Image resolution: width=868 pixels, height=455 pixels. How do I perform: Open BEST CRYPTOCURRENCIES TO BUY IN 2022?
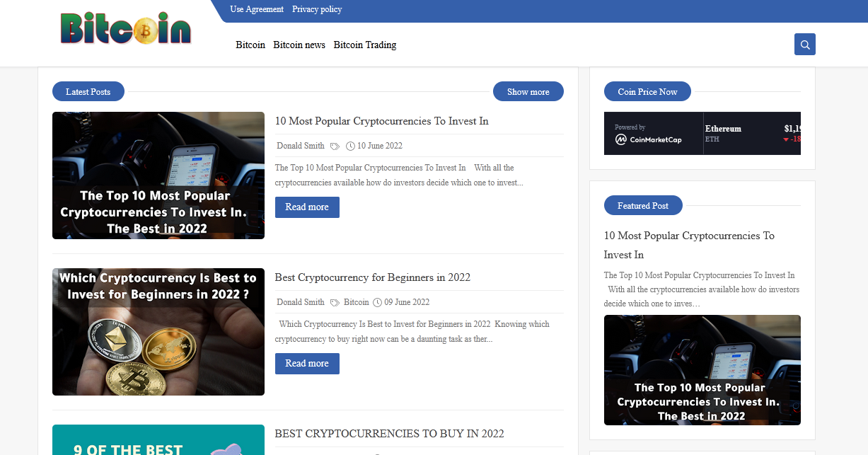click(389, 434)
